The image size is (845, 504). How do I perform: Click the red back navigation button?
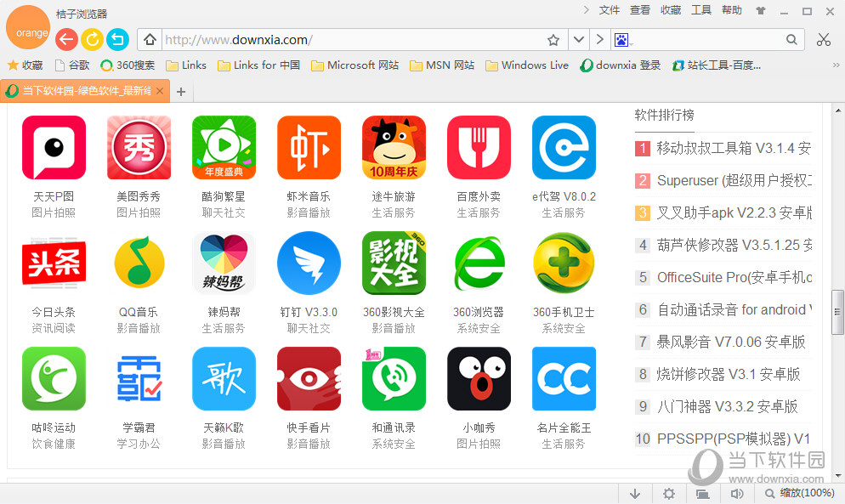point(66,39)
